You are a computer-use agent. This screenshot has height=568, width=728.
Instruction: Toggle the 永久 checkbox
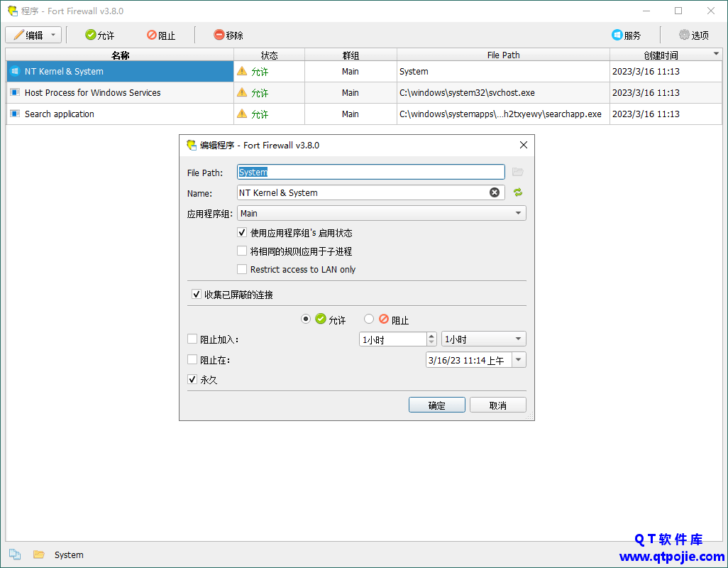pyautogui.click(x=192, y=379)
